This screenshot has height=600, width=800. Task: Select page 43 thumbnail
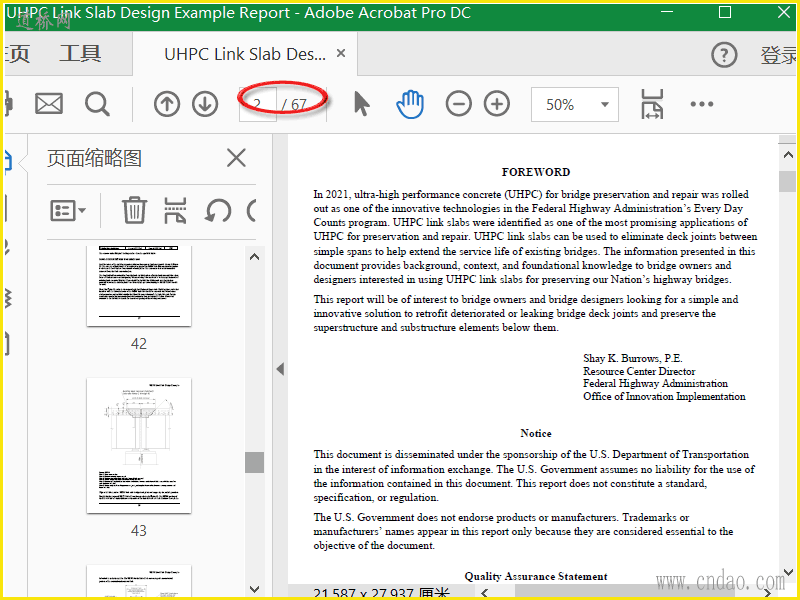pos(139,445)
